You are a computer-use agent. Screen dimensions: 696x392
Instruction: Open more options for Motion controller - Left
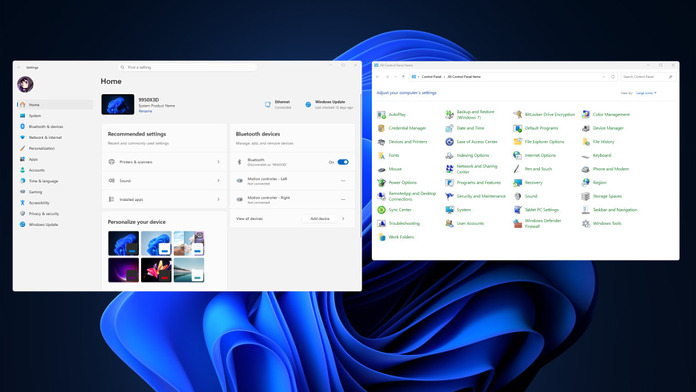click(x=343, y=181)
